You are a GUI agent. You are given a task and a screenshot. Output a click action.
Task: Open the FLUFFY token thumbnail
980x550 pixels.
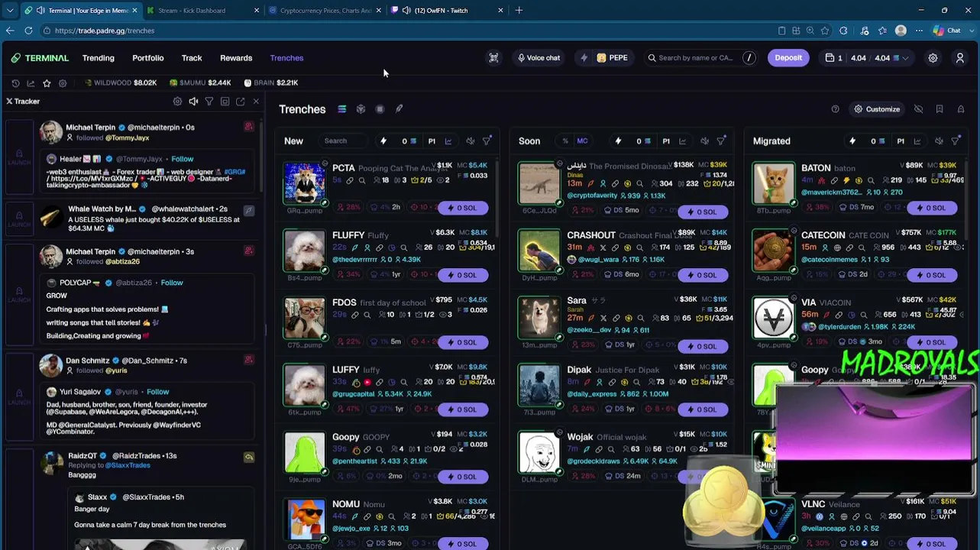point(304,250)
